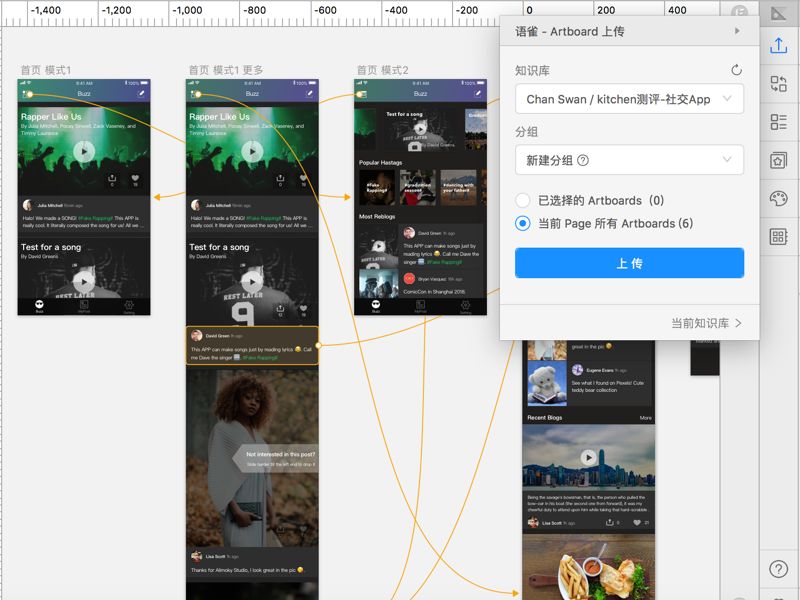The image size is (800, 600).
Task: Click the component grid icon in sidebar
Action: (x=779, y=237)
